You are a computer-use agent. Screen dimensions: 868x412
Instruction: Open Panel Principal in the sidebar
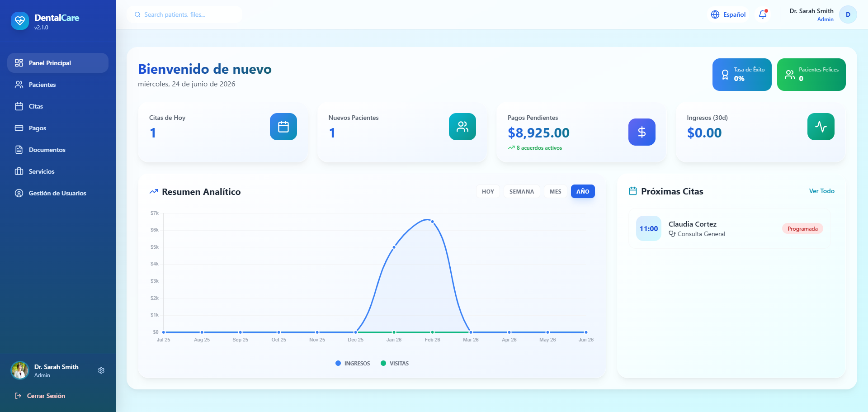tap(58, 63)
